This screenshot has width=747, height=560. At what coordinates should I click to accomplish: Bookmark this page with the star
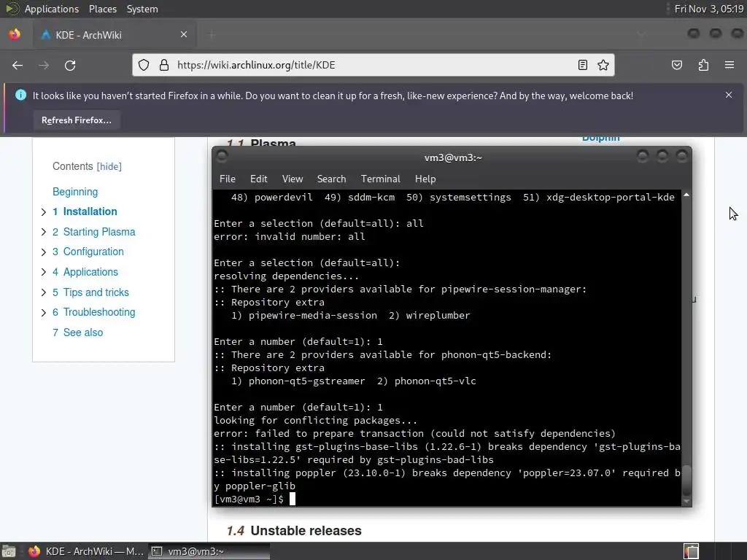tap(603, 65)
